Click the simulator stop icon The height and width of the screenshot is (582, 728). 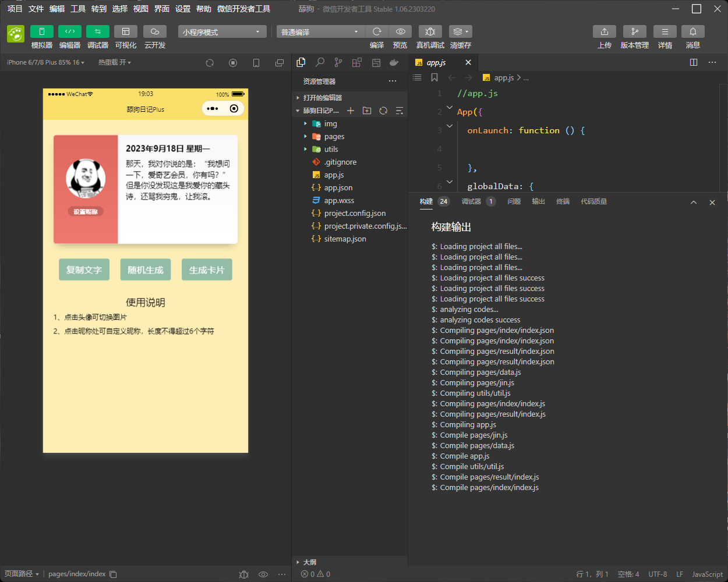pyautogui.click(x=233, y=63)
